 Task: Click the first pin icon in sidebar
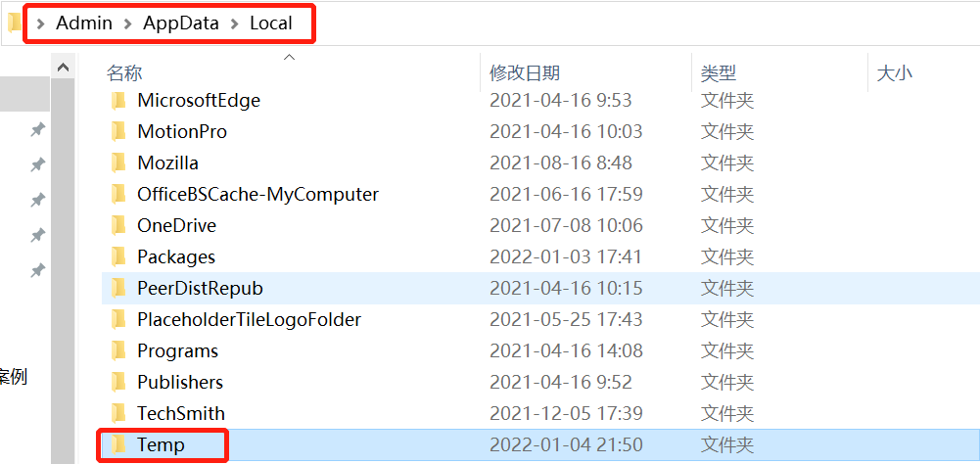point(38,130)
